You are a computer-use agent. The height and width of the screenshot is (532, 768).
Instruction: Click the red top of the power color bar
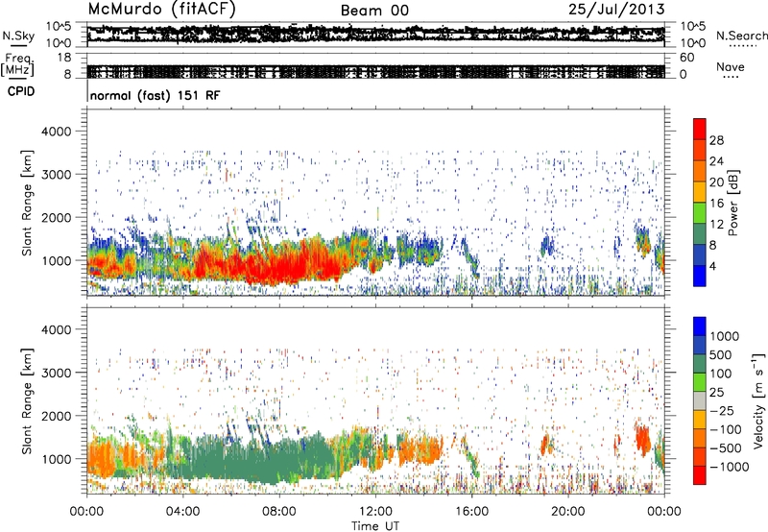700,129
